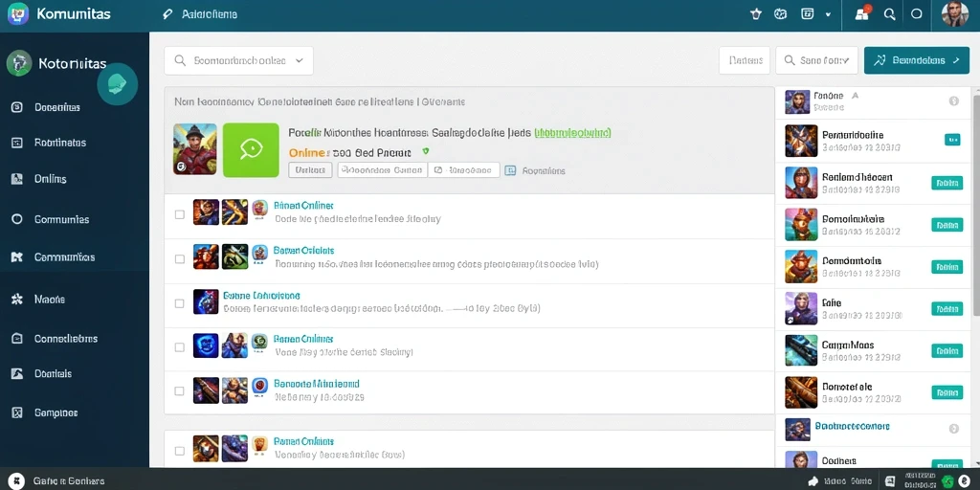Open Naote item in the left sidebar
Screen dimensions: 980x490
point(50,300)
